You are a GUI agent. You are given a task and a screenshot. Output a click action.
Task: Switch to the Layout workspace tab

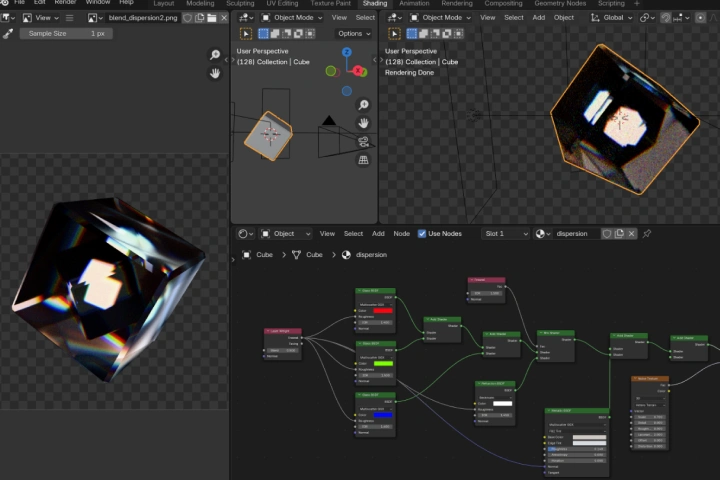pyautogui.click(x=163, y=4)
